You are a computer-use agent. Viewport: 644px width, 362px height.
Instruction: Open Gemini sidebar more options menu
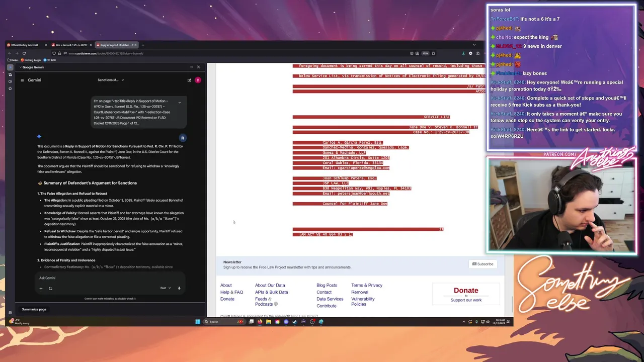click(191, 67)
